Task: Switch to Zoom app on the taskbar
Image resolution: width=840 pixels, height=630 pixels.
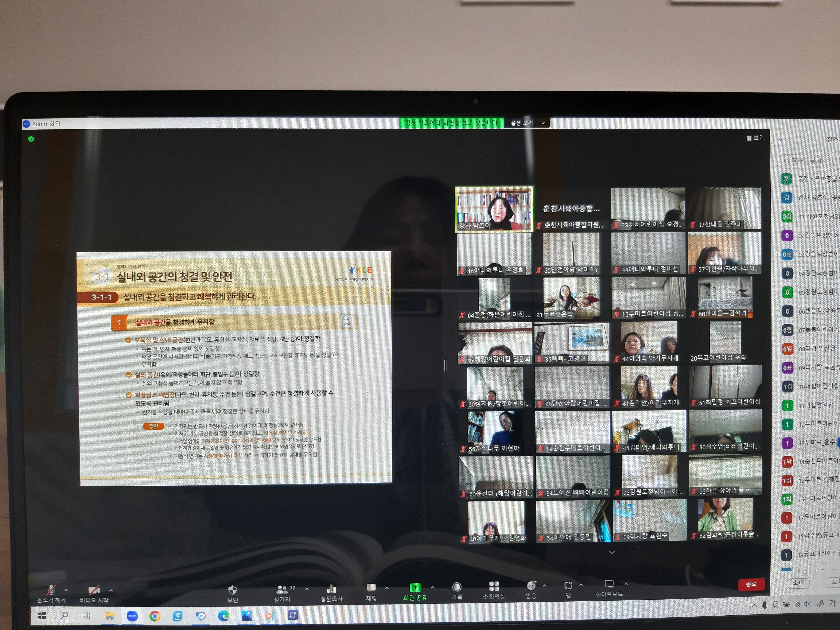Action: pyautogui.click(x=132, y=616)
